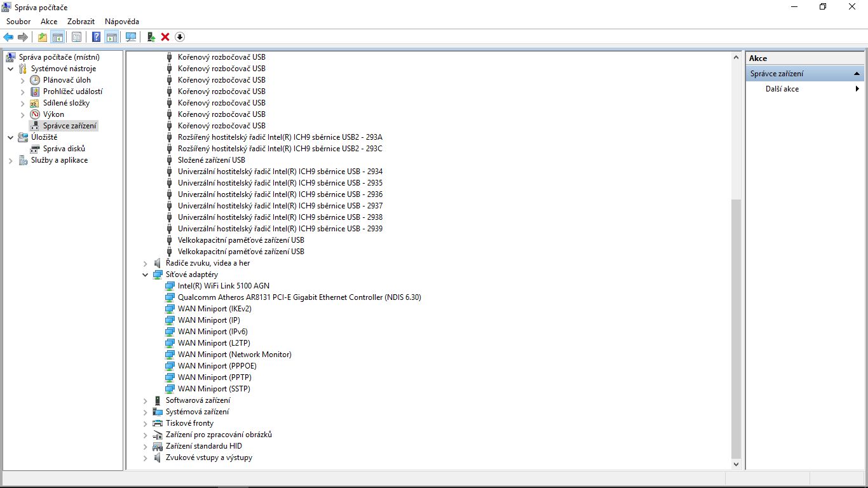This screenshot has width=868, height=488.
Task: Expand the Výkon node arrow
Action: click(23, 114)
